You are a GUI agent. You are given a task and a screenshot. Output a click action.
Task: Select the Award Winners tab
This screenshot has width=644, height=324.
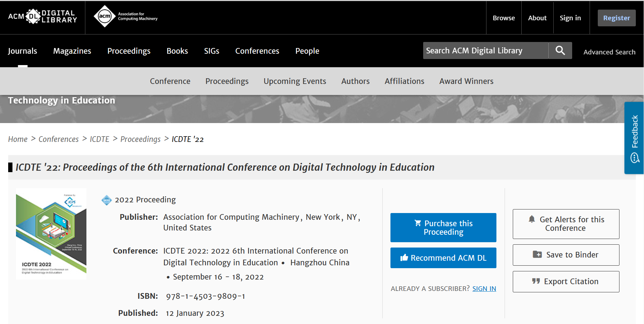pyautogui.click(x=466, y=81)
